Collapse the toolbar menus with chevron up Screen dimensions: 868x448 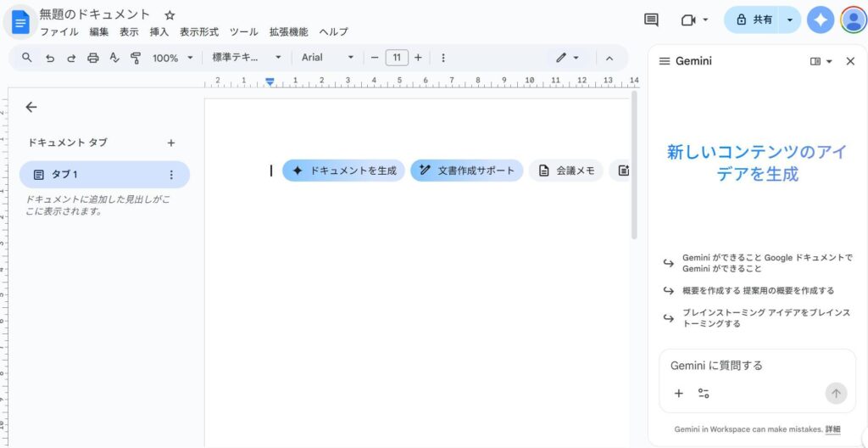[609, 58]
